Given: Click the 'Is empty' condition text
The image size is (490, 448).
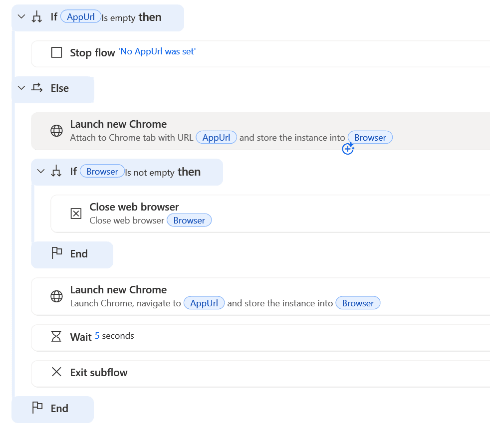Looking at the screenshot, I should [x=118, y=18].
